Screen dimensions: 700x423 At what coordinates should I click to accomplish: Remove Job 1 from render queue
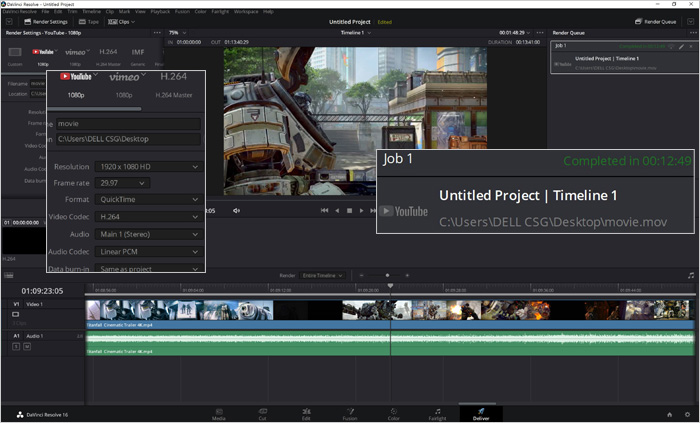(x=691, y=46)
